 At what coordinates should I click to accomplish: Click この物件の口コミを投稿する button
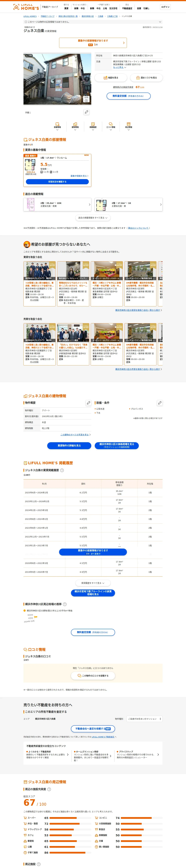tap(93, 676)
